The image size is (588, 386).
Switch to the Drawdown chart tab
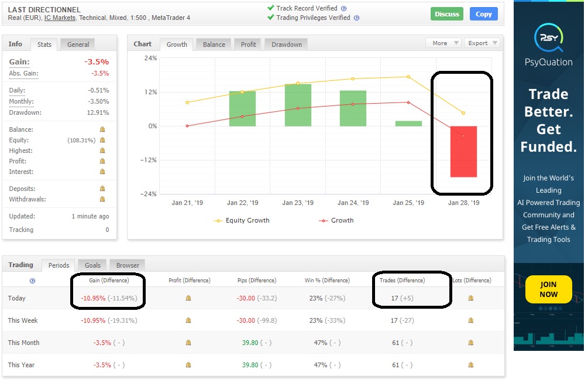[287, 45]
